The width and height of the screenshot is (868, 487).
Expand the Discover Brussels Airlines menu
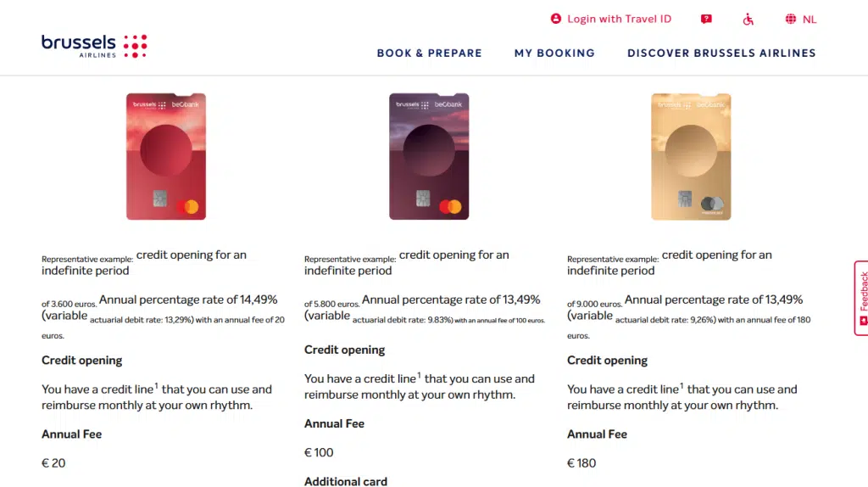pyautogui.click(x=721, y=53)
